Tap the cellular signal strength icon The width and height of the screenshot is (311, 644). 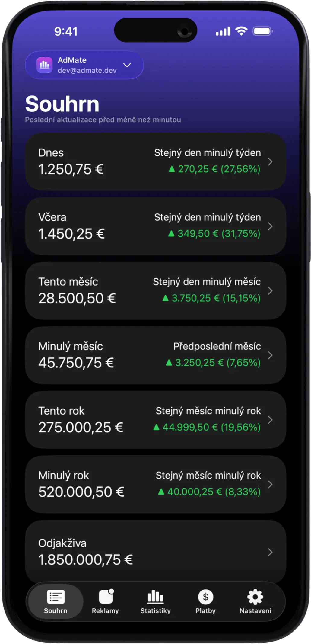[x=223, y=31]
